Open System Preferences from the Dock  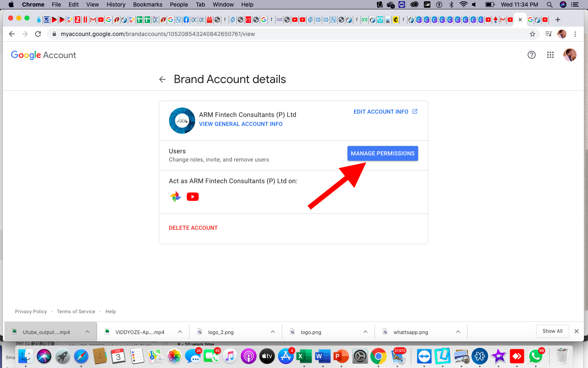[360, 357]
